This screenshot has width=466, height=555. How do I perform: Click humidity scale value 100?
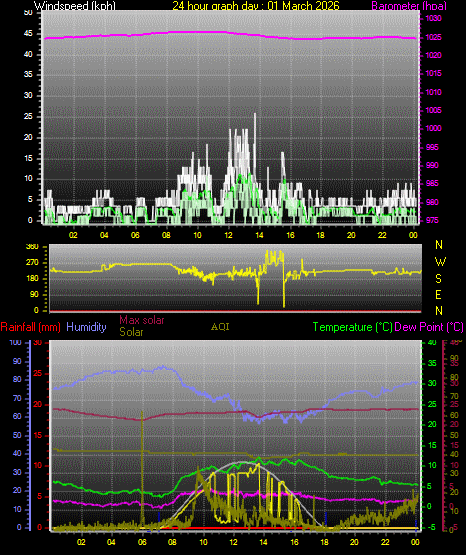pos(16,342)
